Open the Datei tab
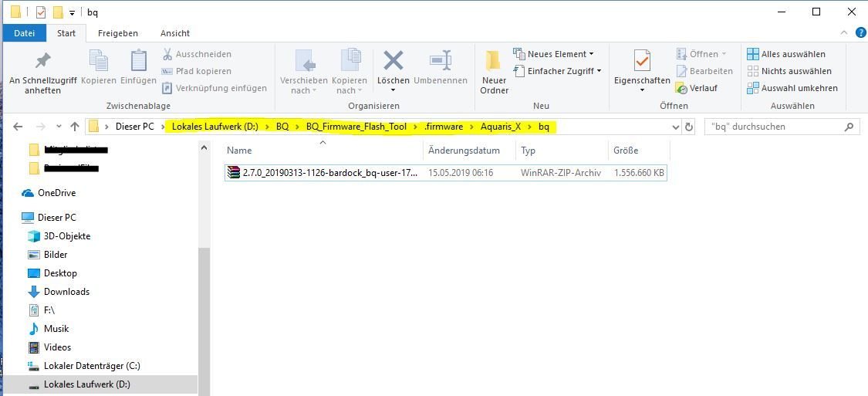868x396 pixels. [x=25, y=33]
